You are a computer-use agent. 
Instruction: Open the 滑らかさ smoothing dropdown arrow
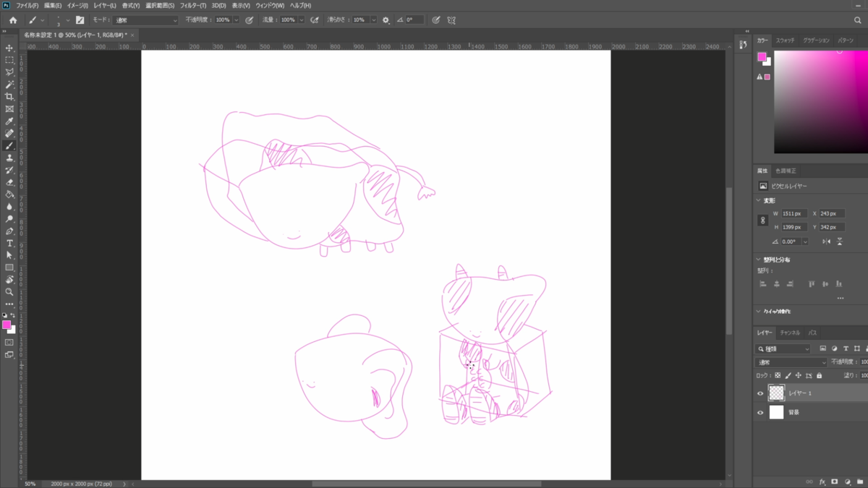(374, 20)
